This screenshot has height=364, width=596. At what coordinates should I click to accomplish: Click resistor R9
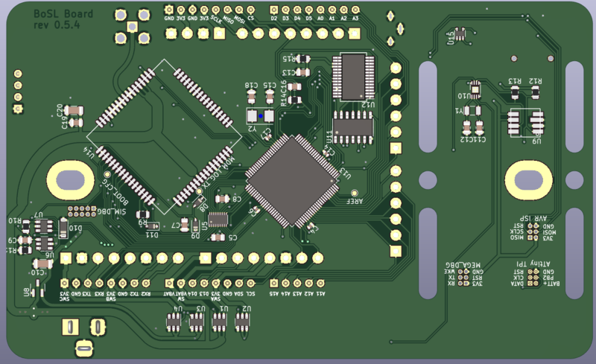143,214
